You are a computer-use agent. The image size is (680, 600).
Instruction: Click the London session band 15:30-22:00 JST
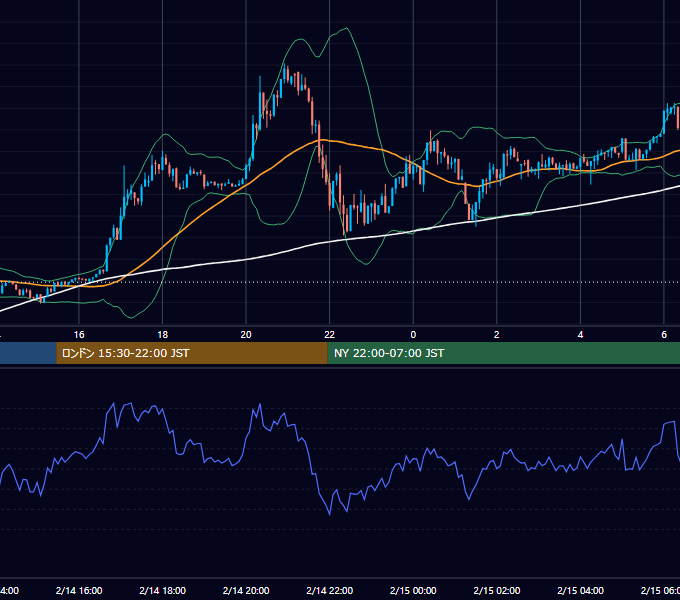[x=192, y=353]
